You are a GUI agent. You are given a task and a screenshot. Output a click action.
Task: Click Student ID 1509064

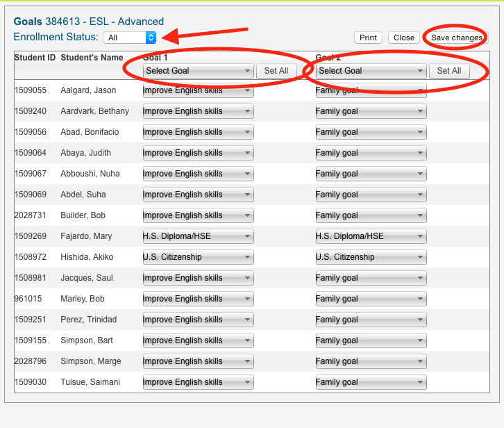[30, 153]
